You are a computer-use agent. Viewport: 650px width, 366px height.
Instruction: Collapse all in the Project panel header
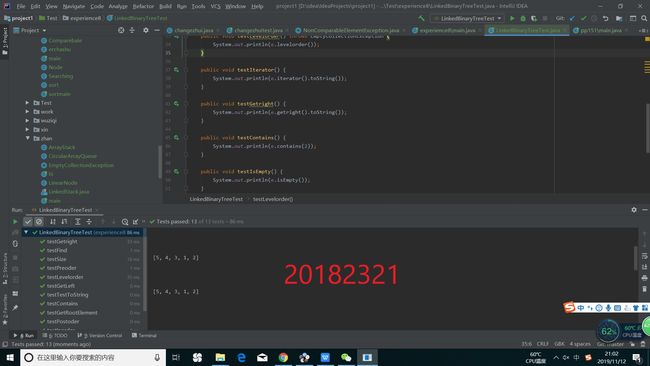[x=132, y=30]
